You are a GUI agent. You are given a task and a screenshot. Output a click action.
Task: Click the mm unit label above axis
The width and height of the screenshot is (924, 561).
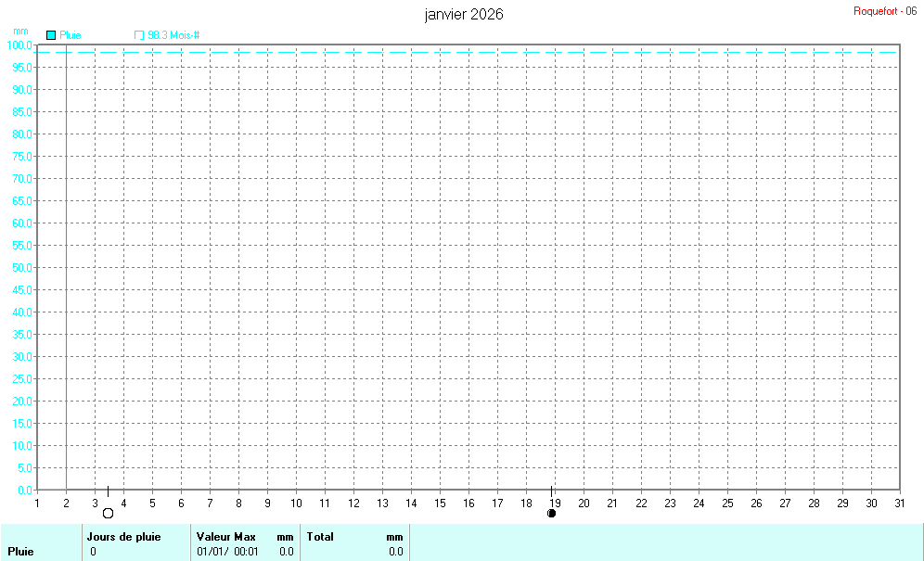click(20, 31)
